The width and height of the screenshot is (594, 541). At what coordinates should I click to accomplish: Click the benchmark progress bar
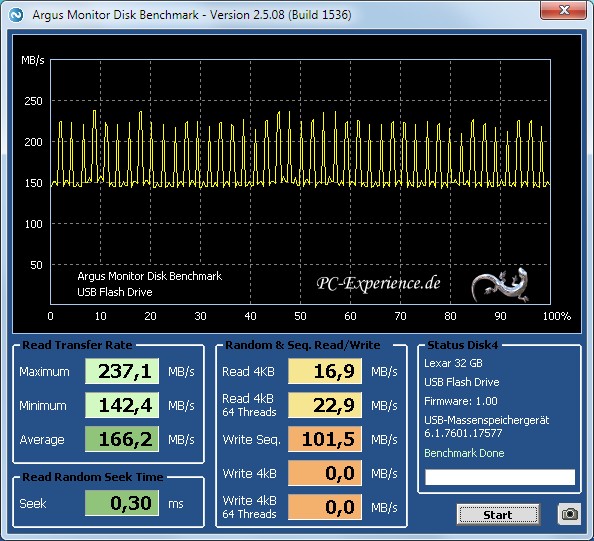pos(500,477)
